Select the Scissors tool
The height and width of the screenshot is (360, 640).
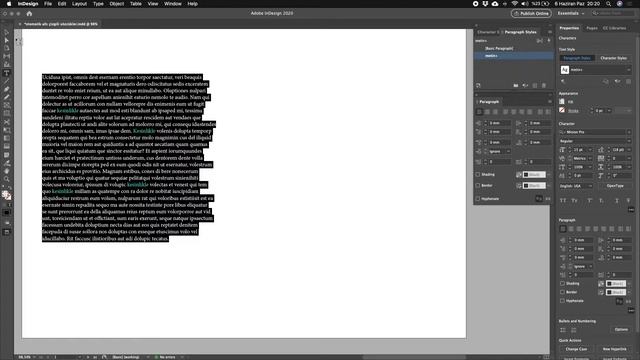[x=7, y=122]
